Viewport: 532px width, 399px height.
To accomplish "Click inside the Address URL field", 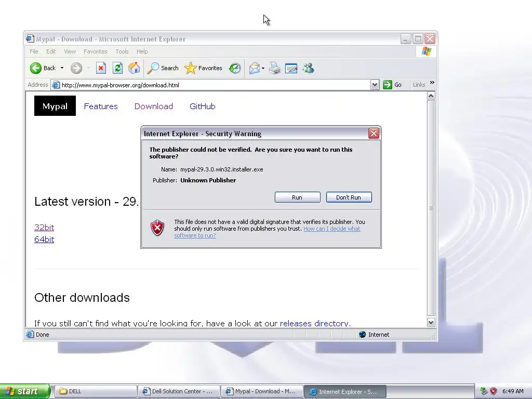I will click(x=215, y=85).
